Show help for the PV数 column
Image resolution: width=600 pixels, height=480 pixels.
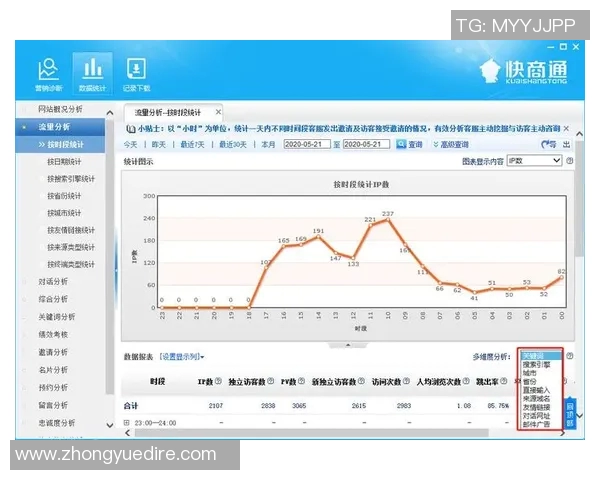coord(301,381)
